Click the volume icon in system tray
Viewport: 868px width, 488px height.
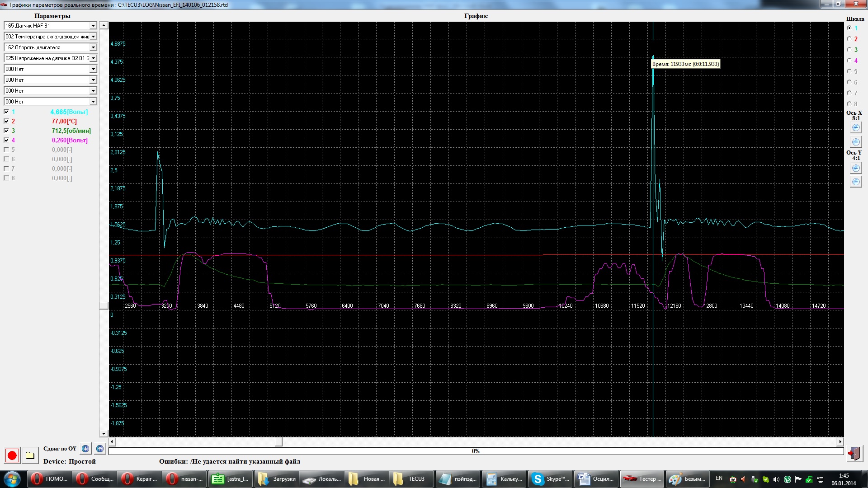pyautogui.click(x=776, y=479)
